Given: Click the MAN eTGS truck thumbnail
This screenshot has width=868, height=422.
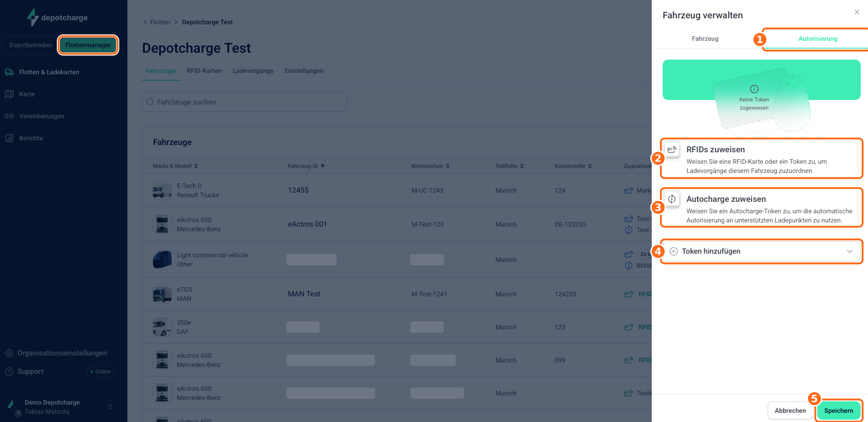Looking at the screenshot, I should coord(162,294).
